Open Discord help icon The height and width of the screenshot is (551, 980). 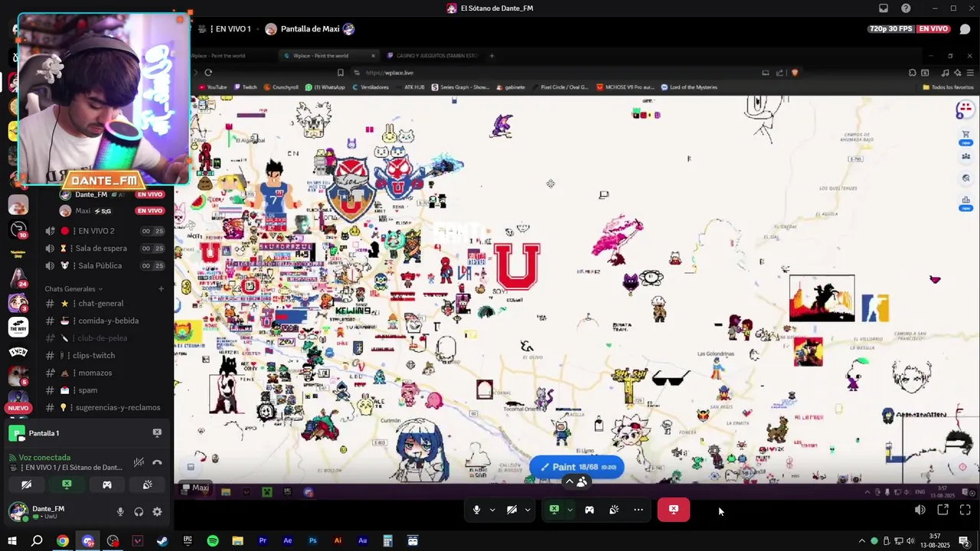[x=906, y=8]
